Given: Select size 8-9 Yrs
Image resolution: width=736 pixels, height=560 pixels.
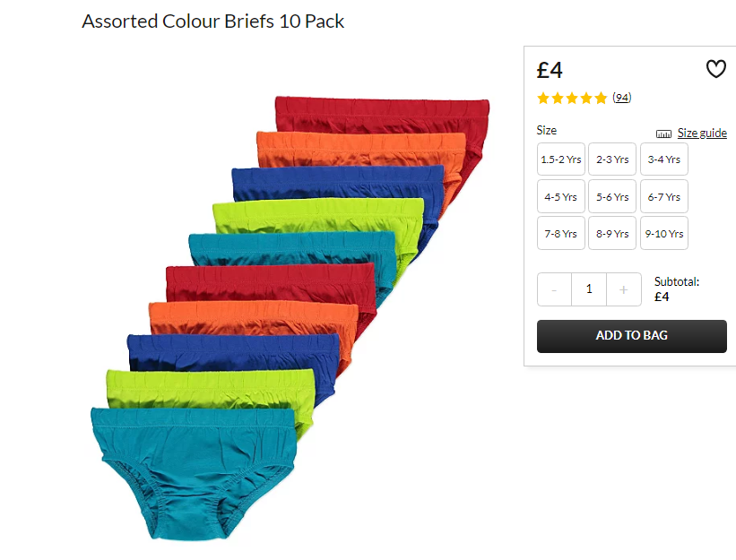Looking at the screenshot, I should tap(612, 233).
